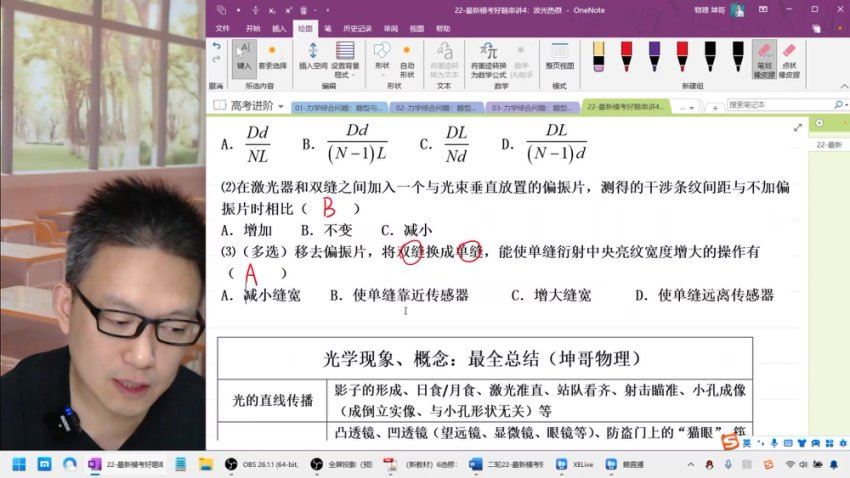Open Windows Start menu
850x478 pixels.
coord(19,464)
